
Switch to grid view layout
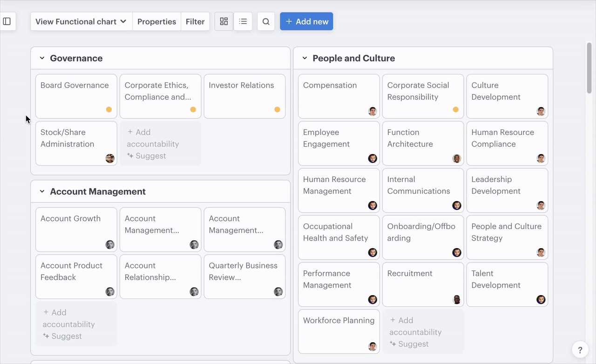[224, 21]
